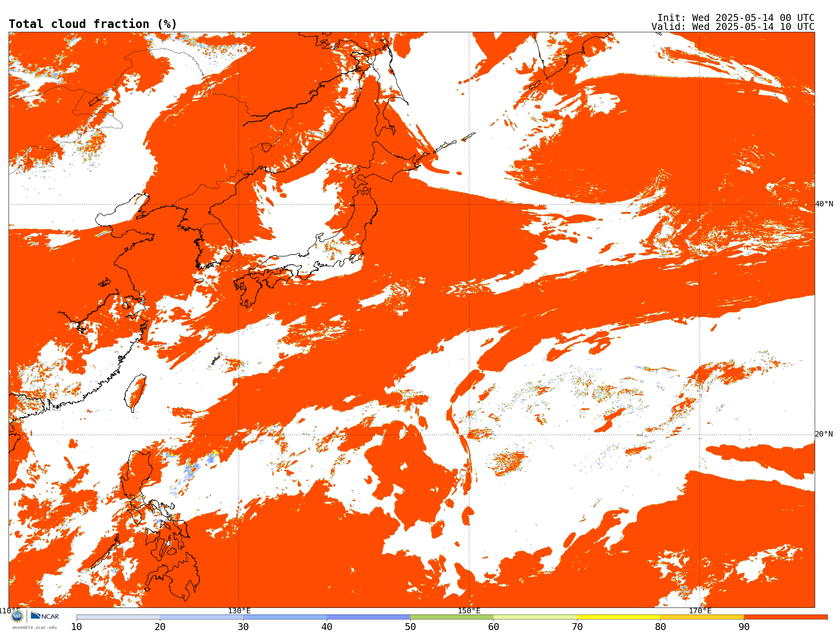Click the colorbar tick label 60
840x632 pixels.
point(493,627)
